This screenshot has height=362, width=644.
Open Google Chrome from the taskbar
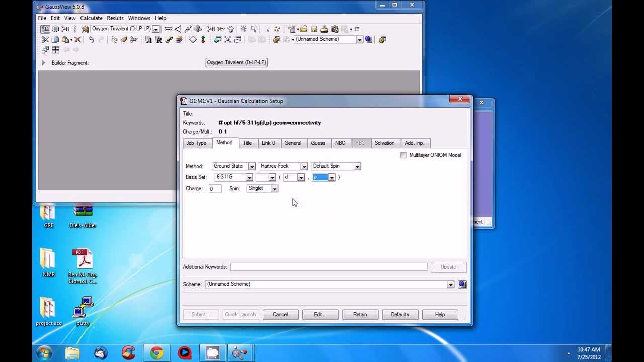click(156, 353)
